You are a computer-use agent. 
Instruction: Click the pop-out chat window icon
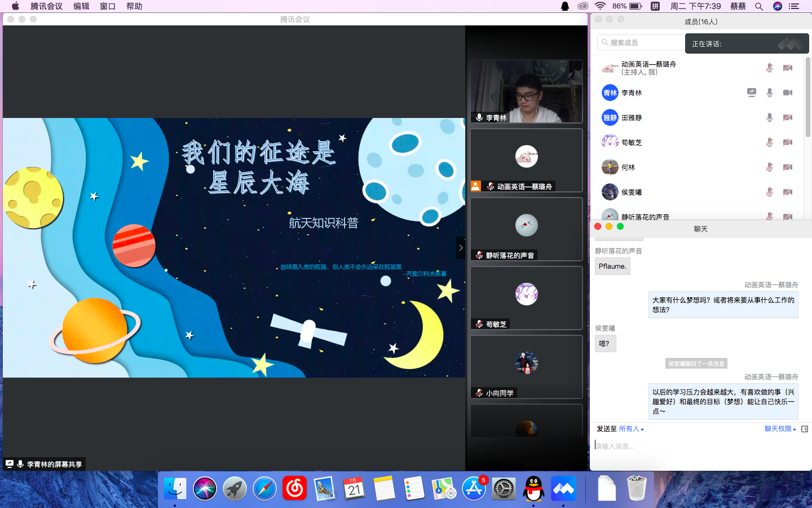[805, 429]
